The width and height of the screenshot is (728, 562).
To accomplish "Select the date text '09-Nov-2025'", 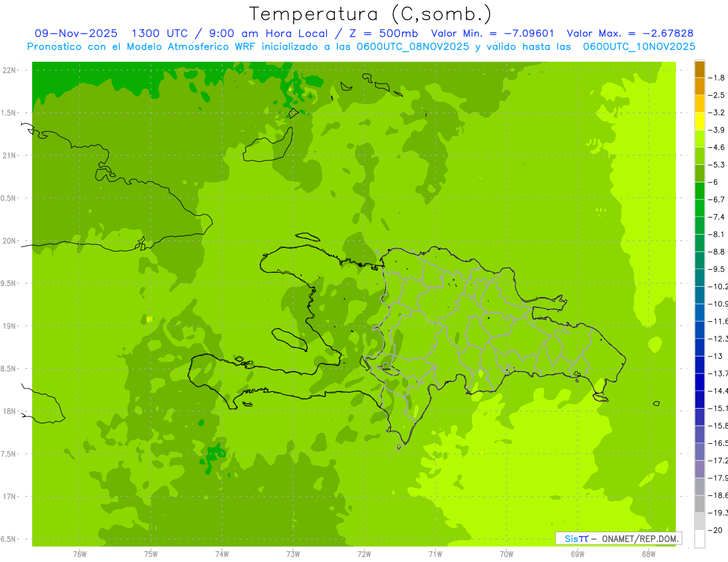I will click(76, 33).
